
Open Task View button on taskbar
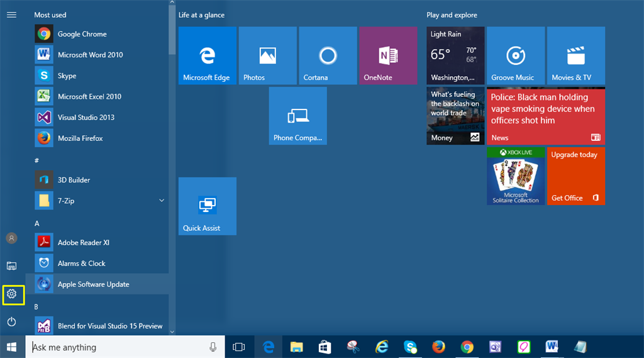point(239,347)
